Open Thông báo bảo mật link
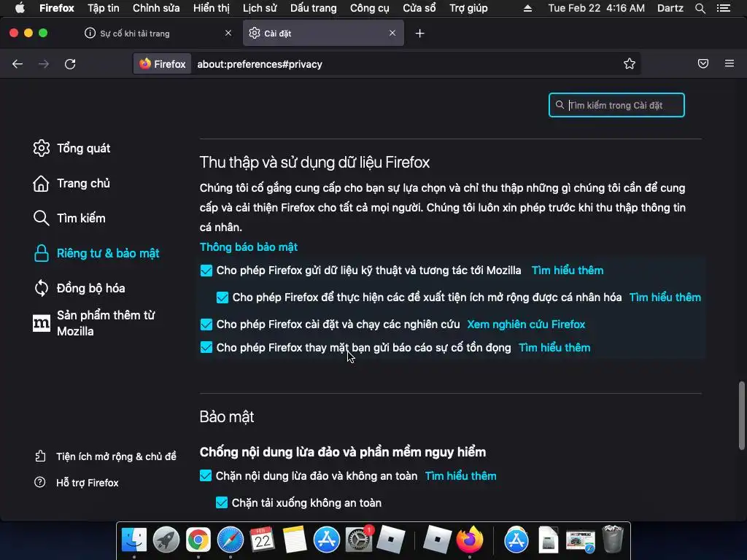The width and height of the screenshot is (747, 560). click(x=249, y=247)
